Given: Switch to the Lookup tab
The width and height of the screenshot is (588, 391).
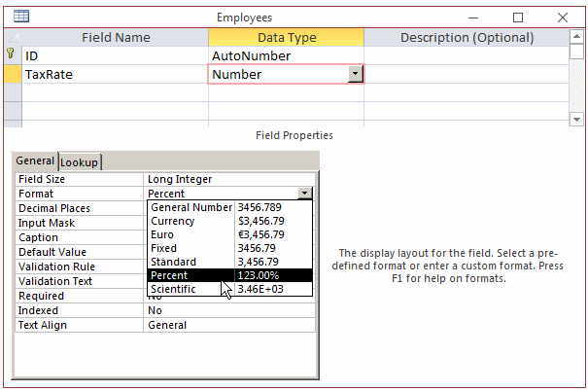Looking at the screenshot, I should 79,162.
